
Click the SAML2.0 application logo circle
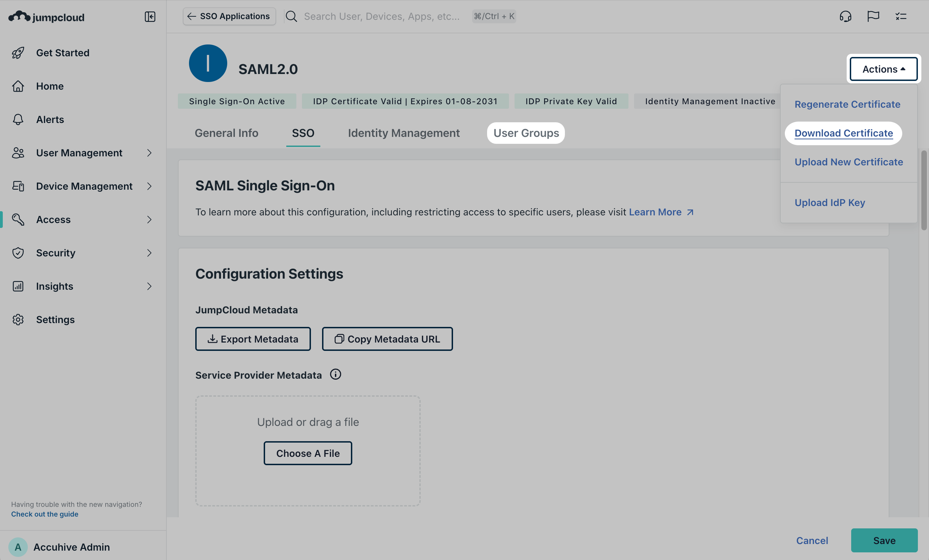click(x=208, y=63)
